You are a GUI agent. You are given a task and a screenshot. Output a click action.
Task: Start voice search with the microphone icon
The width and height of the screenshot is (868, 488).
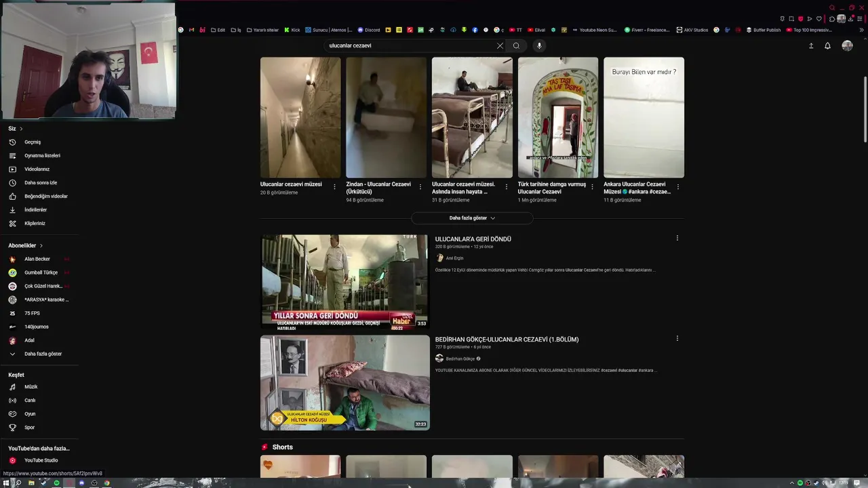(539, 45)
